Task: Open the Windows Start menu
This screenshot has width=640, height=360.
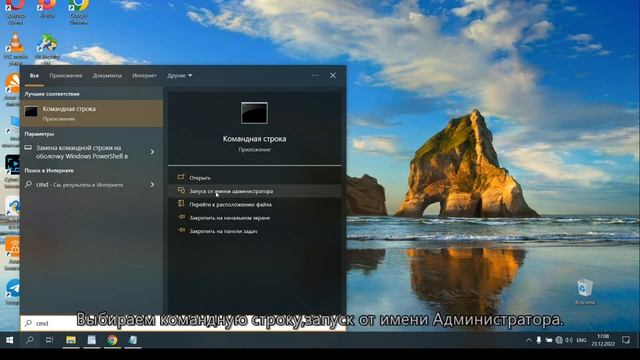Action: click(9, 340)
